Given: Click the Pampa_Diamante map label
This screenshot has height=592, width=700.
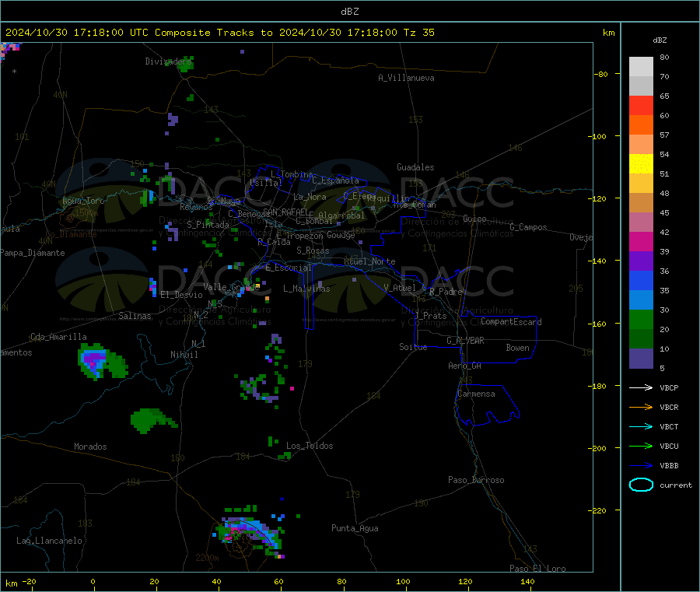Looking at the screenshot, I should (x=32, y=253).
